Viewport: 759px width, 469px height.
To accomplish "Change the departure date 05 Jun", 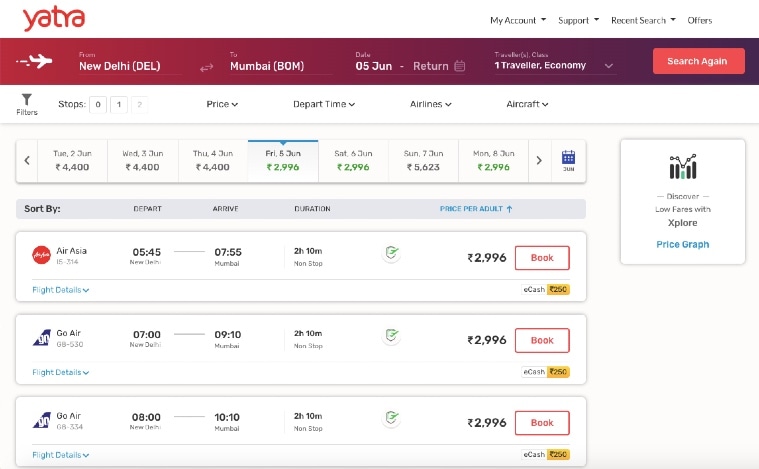I will [374, 66].
